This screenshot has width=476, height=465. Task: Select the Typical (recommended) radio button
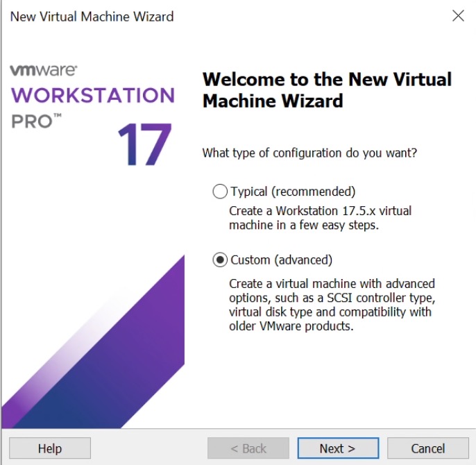(220, 192)
